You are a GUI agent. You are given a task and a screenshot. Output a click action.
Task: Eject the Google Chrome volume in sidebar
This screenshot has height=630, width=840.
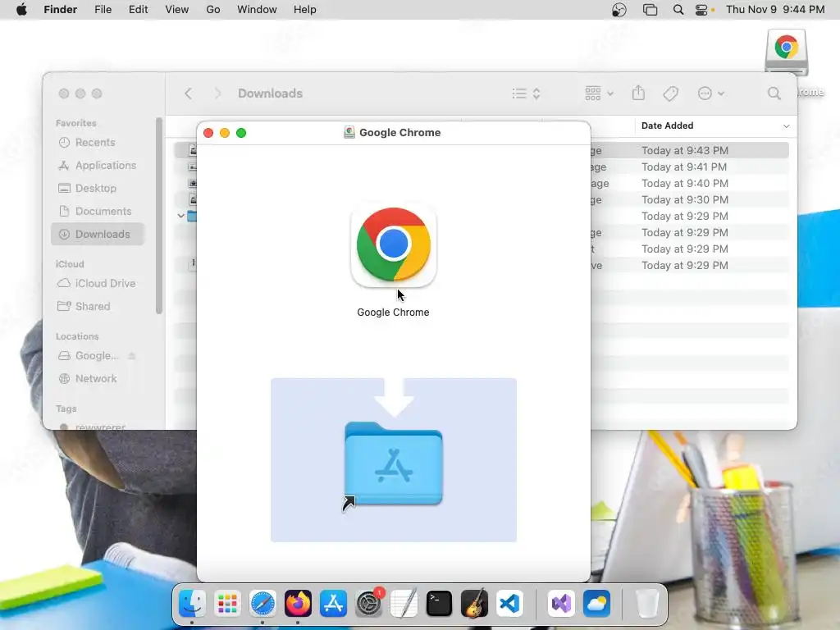[x=132, y=356]
